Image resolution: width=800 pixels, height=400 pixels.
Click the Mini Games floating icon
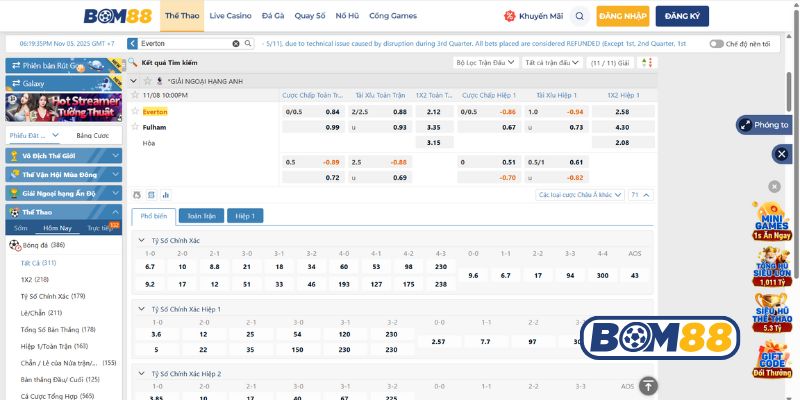pyautogui.click(x=772, y=222)
